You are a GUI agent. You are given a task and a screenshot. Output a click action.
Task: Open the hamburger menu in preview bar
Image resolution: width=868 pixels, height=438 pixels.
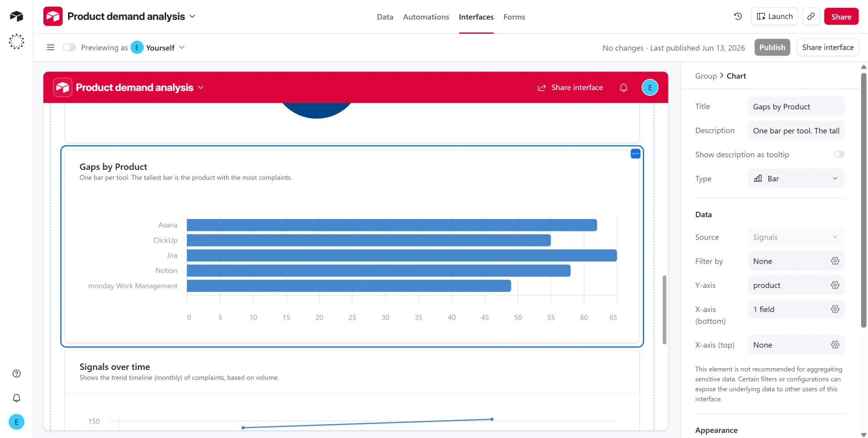pyautogui.click(x=50, y=47)
